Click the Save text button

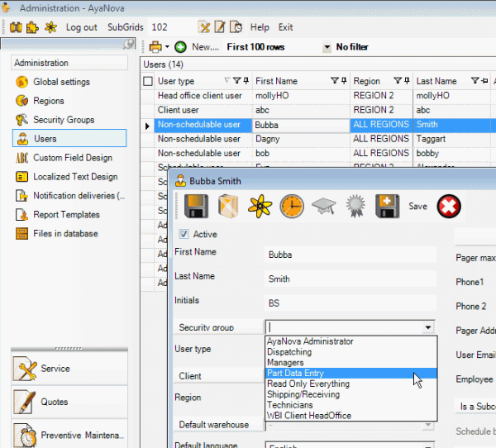(417, 207)
